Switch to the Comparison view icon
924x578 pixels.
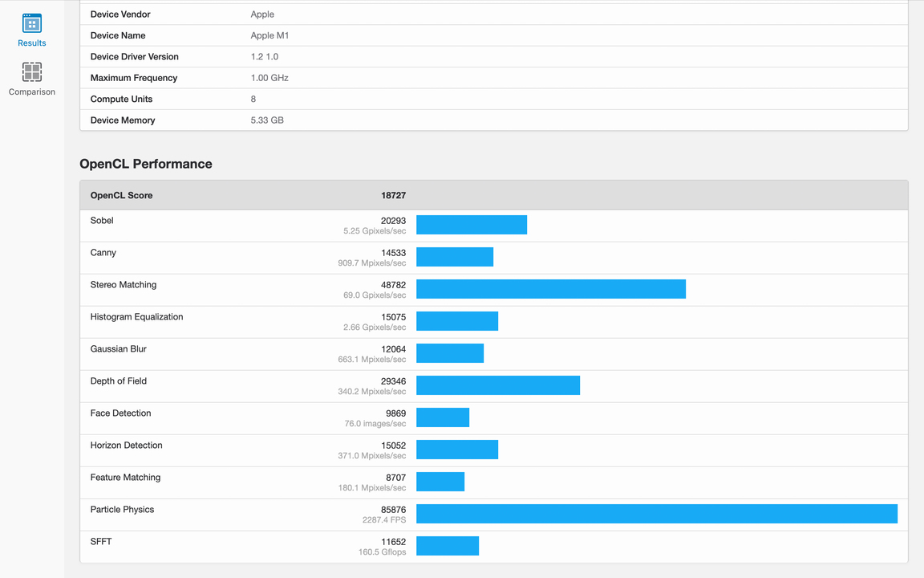32,72
